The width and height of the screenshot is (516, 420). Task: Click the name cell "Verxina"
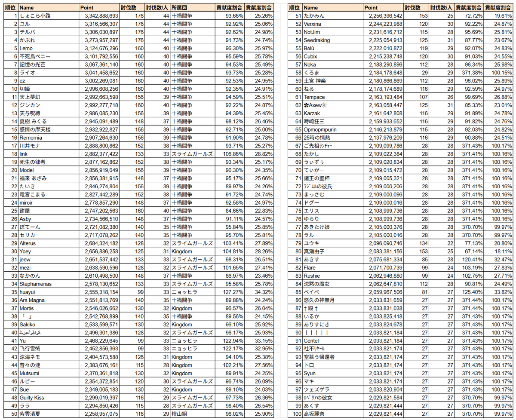[332, 24]
